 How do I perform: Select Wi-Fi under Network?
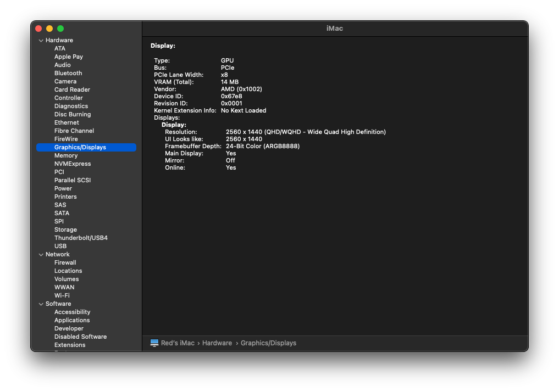click(62, 295)
